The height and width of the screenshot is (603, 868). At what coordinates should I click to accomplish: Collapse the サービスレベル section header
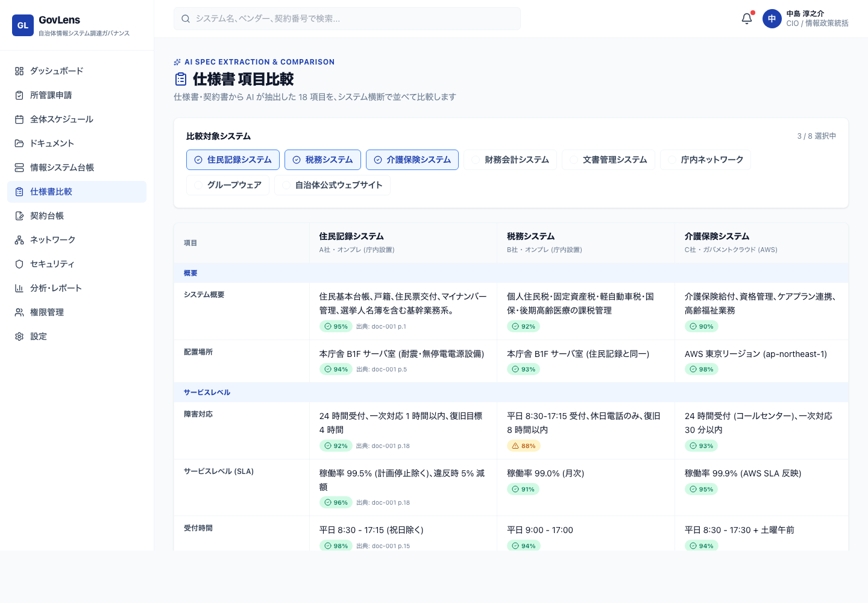click(x=207, y=393)
